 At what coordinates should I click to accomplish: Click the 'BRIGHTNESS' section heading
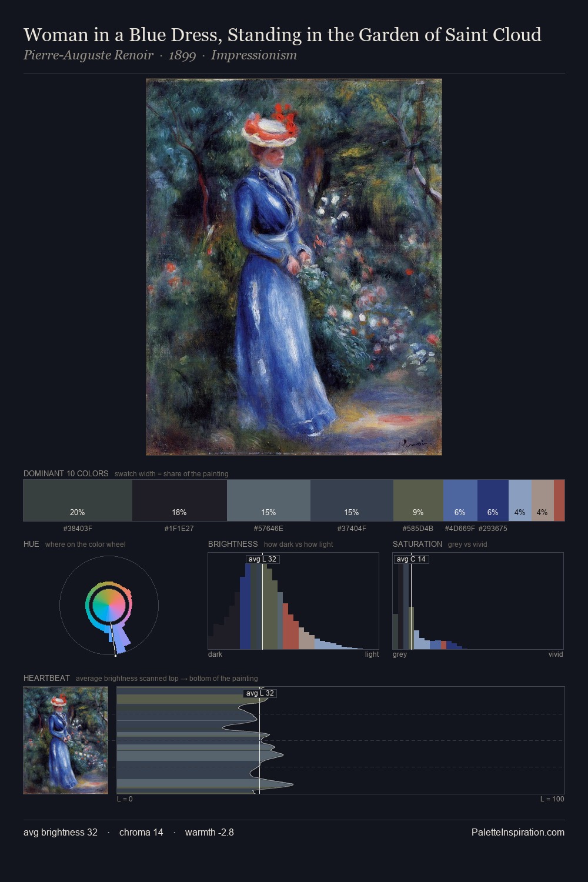(233, 544)
